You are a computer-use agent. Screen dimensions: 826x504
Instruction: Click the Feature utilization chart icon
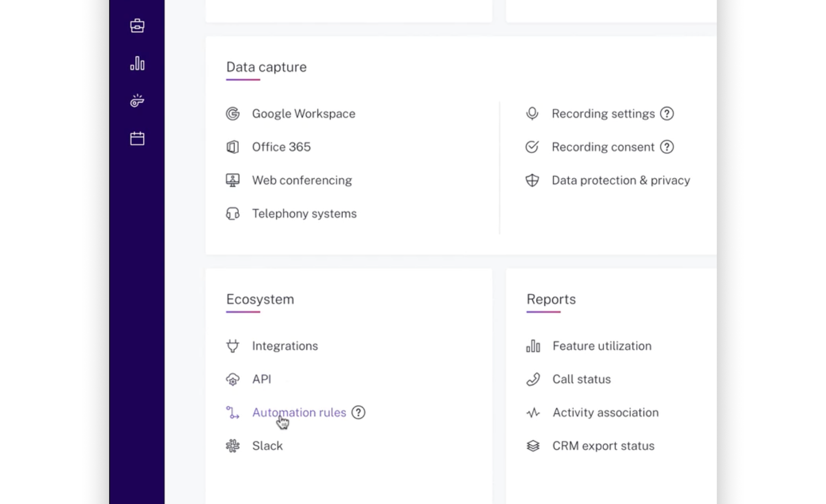pyautogui.click(x=533, y=346)
